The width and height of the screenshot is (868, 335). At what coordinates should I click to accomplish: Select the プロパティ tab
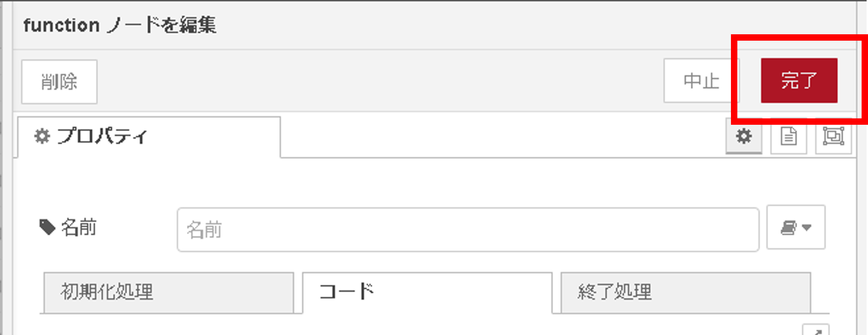pos(149,137)
